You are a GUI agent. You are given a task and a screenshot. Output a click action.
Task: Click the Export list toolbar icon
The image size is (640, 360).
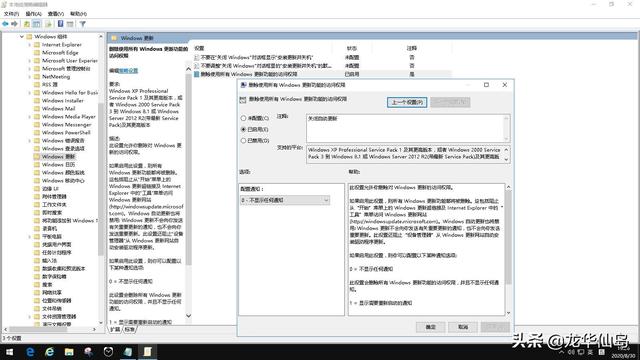pyautogui.click(x=49, y=24)
